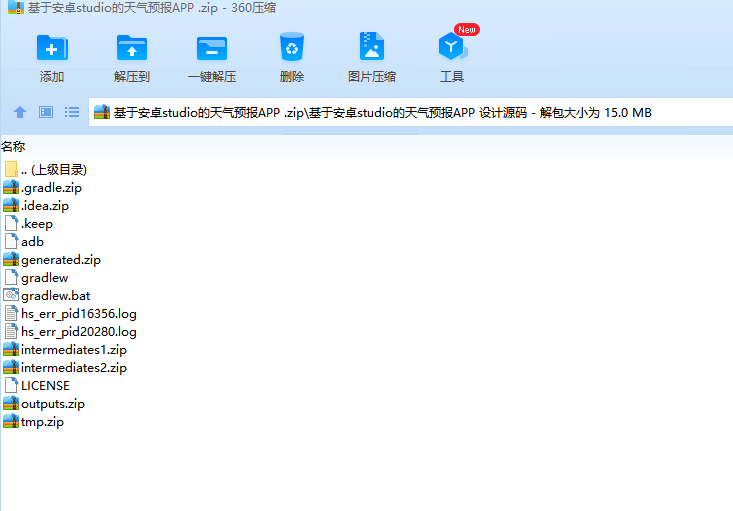Select the gradlew.bat batch file icon
Image resolution: width=733 pixels, height=511 pixels.
tap(11, 295)
